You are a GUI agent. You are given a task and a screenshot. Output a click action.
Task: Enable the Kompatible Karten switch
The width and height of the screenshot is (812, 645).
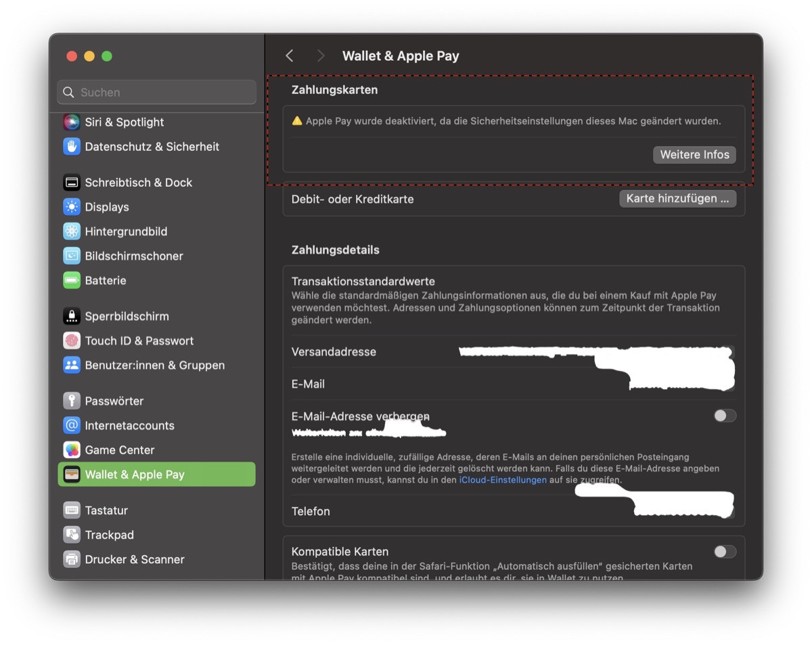coord(725,552)
